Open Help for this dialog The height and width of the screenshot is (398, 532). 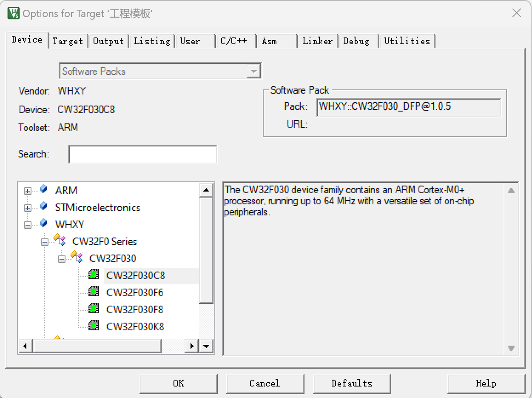(x=486, y=383)
